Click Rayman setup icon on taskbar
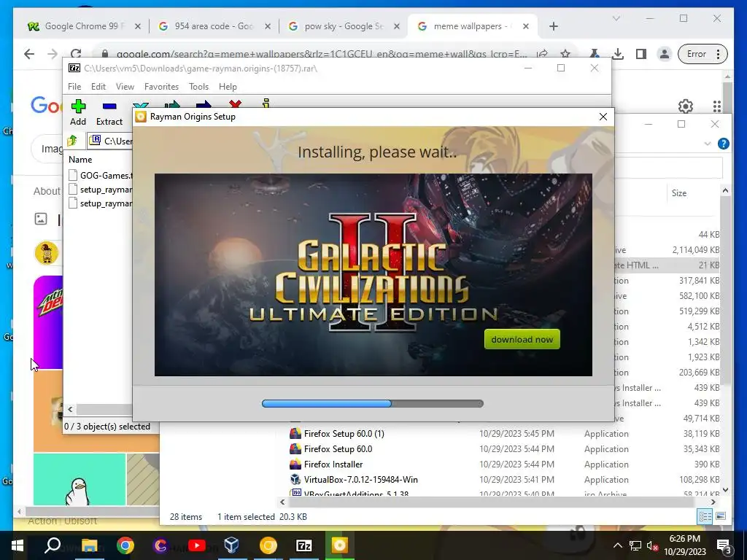Image resolution: width=747 pixels, height=560 pixels. pos(340,545)
